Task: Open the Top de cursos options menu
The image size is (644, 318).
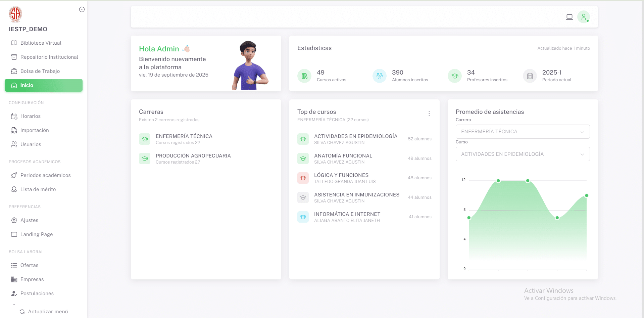Action: (x=429, y=113)
